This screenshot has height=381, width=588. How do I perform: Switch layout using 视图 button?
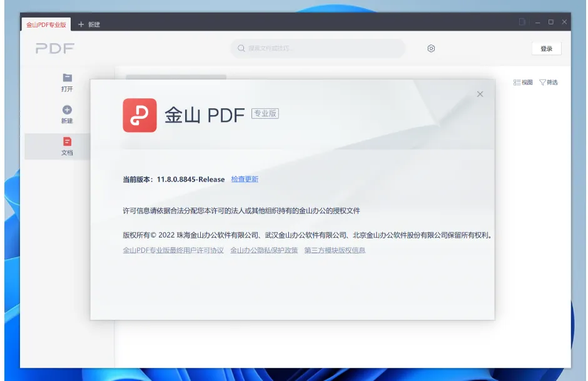click(523, 82)
